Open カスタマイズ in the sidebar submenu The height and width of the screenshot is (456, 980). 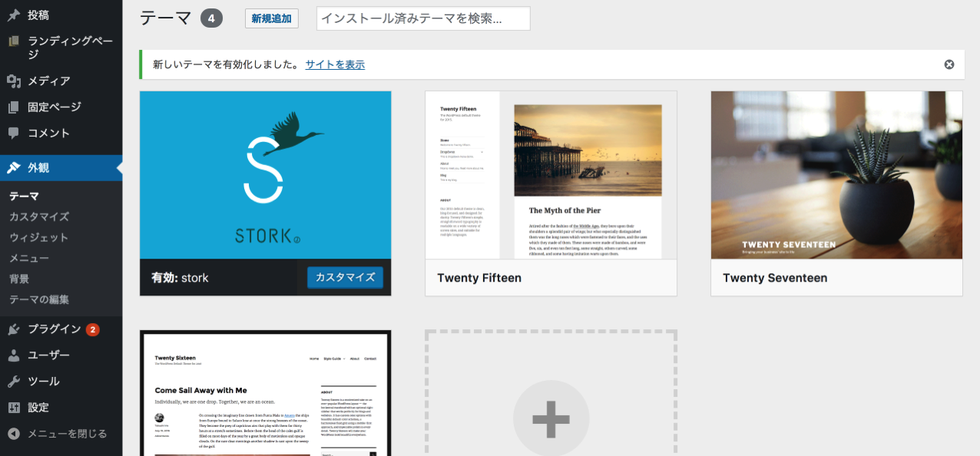39,217
